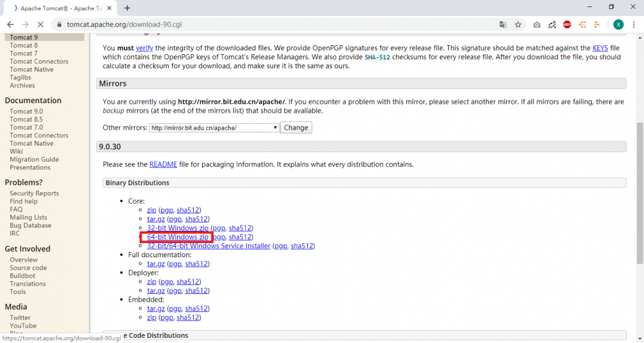Click the red ABP adblock extension icon
The height and width of the screenshot is (343, 644).
click(567, 24)
